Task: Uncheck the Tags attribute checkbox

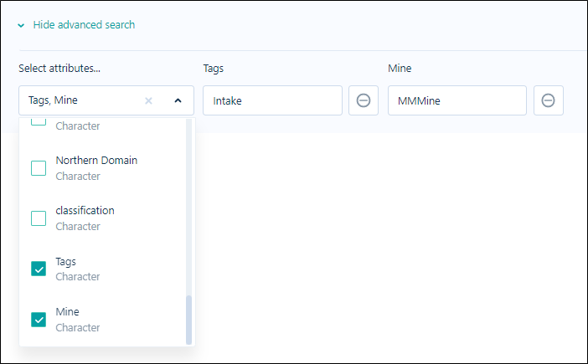Action: coord(39,269)
